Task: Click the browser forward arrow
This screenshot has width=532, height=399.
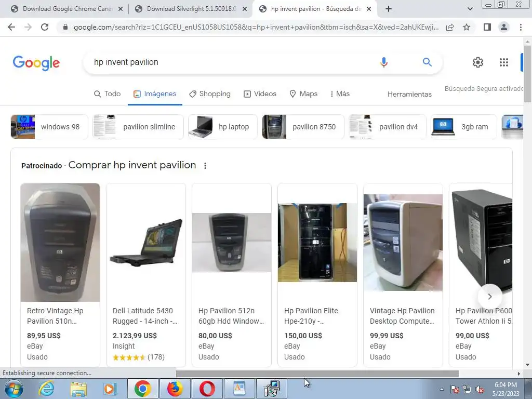Action: coord(28,27)
